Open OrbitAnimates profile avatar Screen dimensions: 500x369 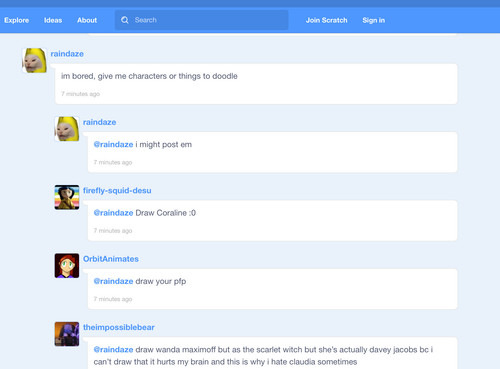point(67,266)
